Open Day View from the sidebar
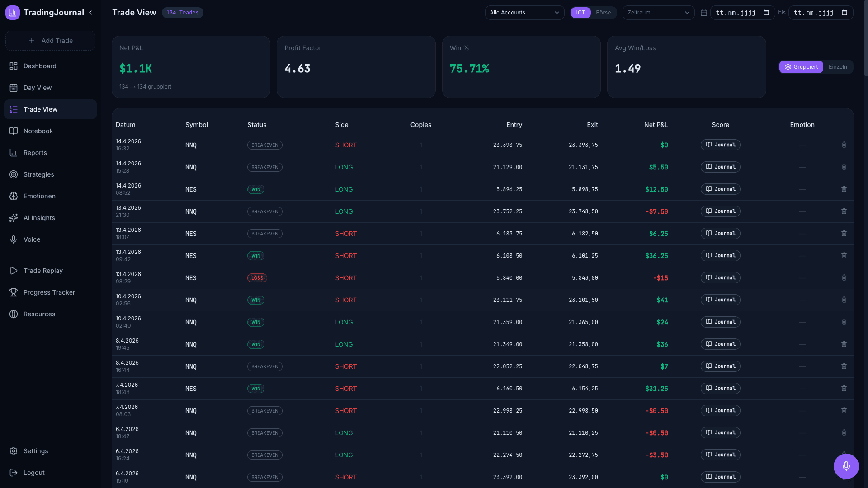The image size is (868, 488). [x=50, y=88]
